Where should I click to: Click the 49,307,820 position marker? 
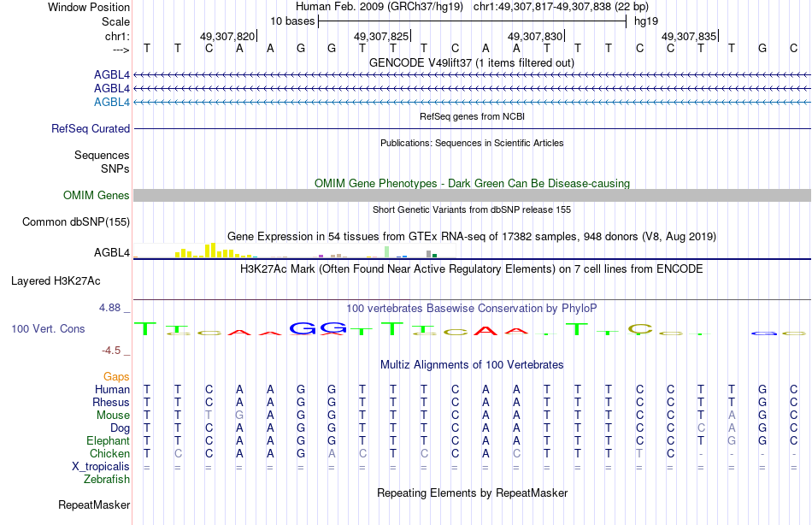[228, 36]
